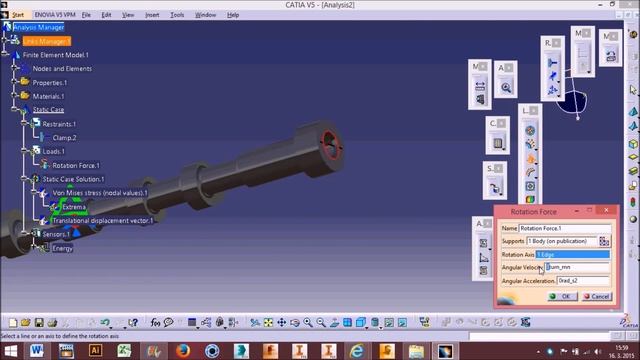Expand the Nodes and Elements node
Screen dimensions: 640x360
coord(15,69)
